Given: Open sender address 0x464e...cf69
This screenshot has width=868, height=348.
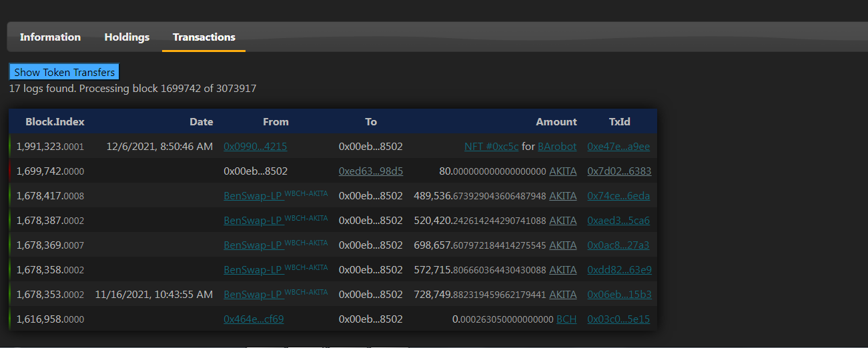Looking at the screenshot, I should 254,319.
